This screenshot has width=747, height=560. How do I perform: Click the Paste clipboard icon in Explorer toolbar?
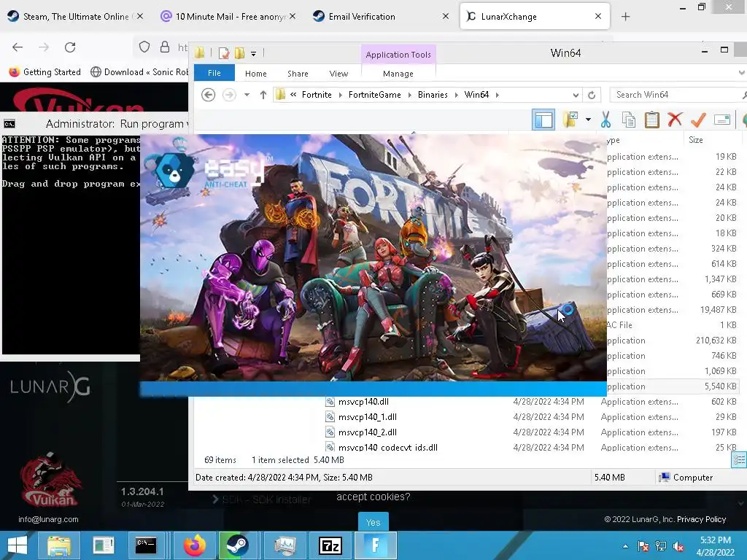pos(651,120)
